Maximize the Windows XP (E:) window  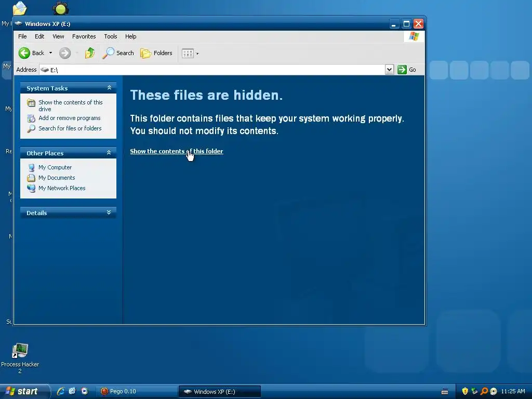point(406,24)
